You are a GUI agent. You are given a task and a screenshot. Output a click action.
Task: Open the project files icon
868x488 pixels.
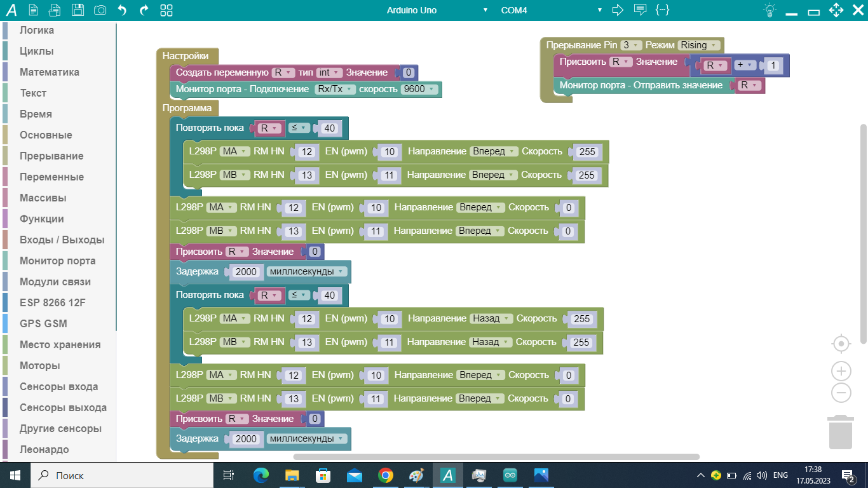coord(55,10)
